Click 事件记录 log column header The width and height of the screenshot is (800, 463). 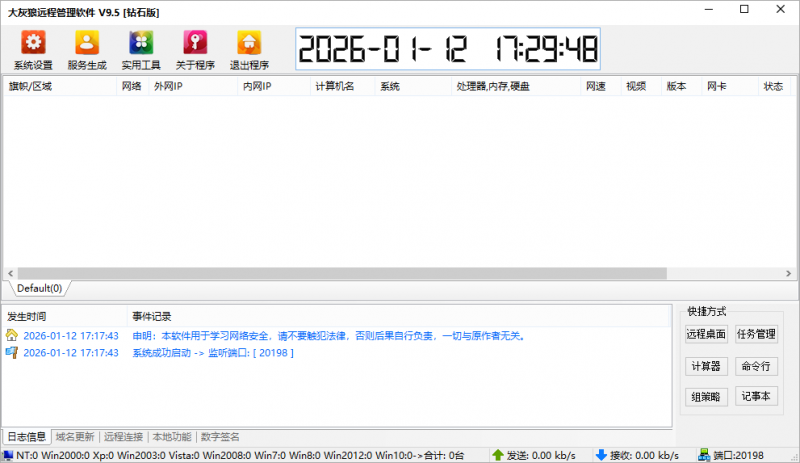point(398,316)
